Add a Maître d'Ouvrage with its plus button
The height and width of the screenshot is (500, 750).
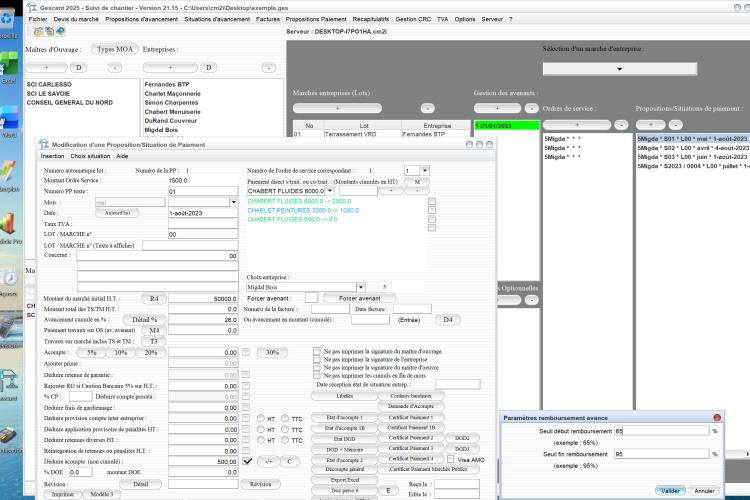(x=46, y=67)
